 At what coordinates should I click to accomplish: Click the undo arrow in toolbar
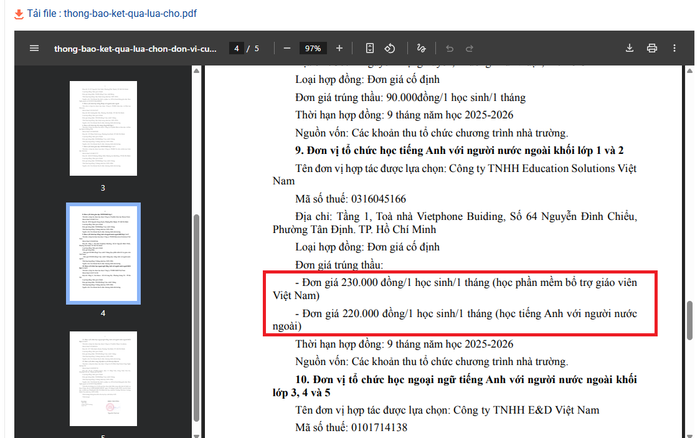[450, 48]
